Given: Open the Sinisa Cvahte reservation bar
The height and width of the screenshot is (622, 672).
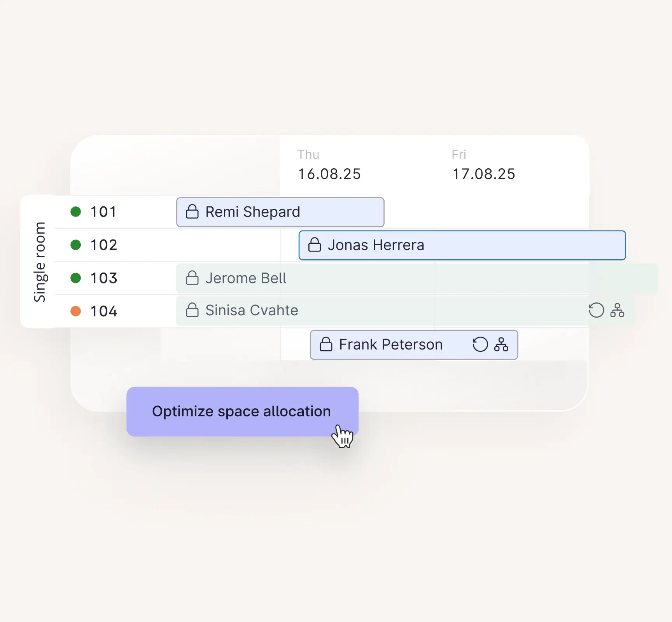Looking at the screenshot, I should tap(406, 311).
